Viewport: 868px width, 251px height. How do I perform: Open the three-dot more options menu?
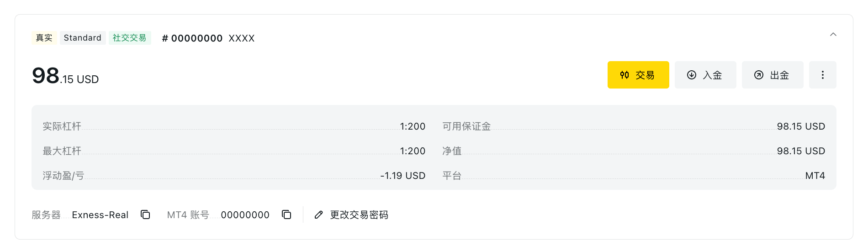[823, 75]
